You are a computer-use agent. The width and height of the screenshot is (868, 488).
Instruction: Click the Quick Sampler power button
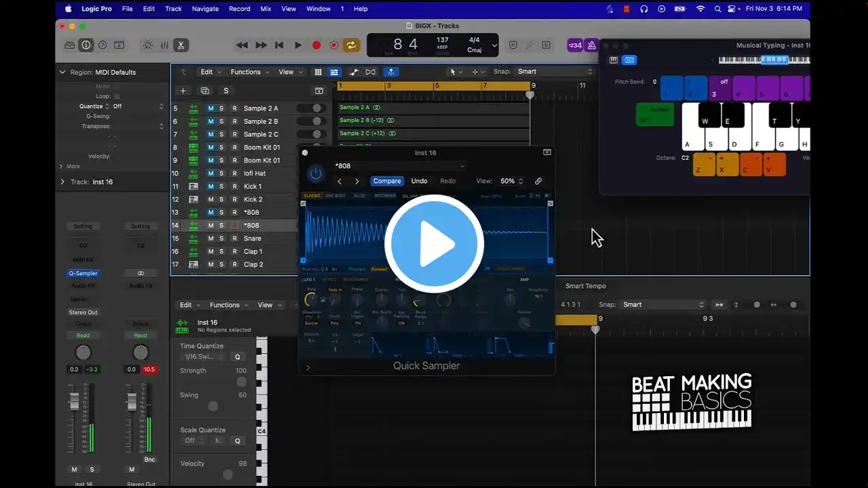[315, 174]
